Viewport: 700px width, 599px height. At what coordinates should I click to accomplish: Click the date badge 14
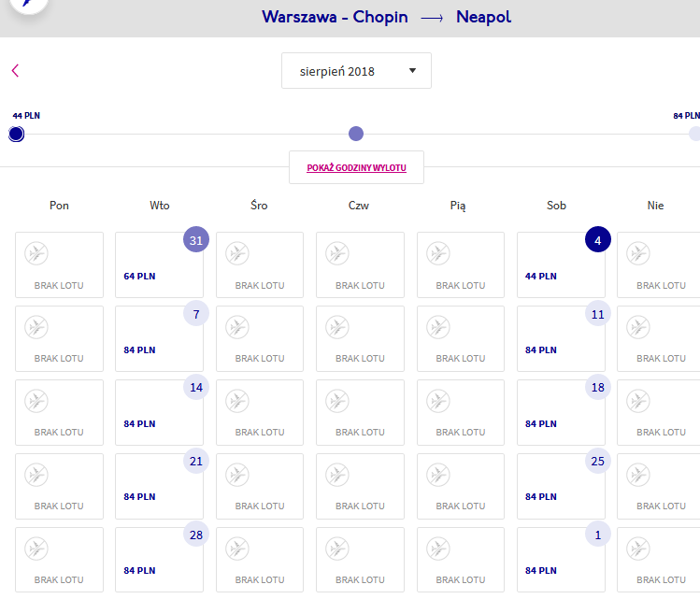pos(196,387)
